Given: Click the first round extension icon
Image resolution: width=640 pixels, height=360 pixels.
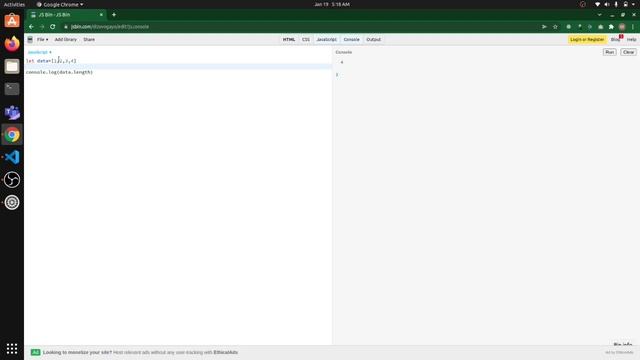Looking at the screenshot, I should [x=569, y=27].
